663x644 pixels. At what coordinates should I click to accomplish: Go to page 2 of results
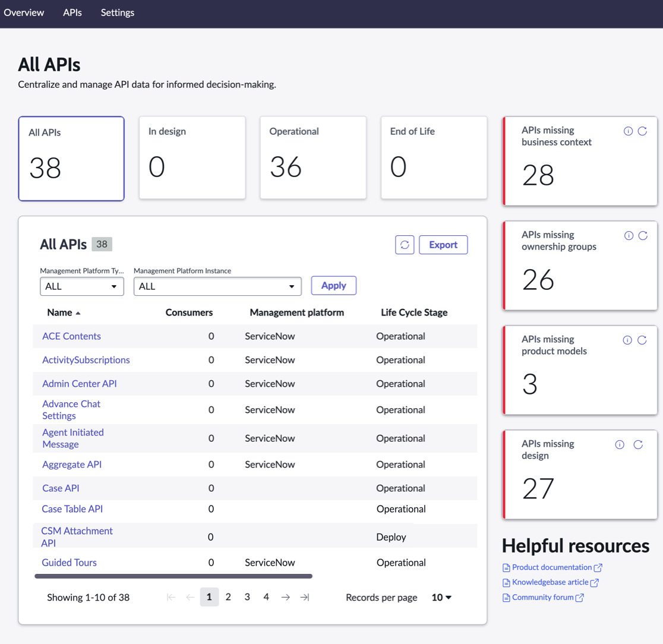tap(228, 597)
